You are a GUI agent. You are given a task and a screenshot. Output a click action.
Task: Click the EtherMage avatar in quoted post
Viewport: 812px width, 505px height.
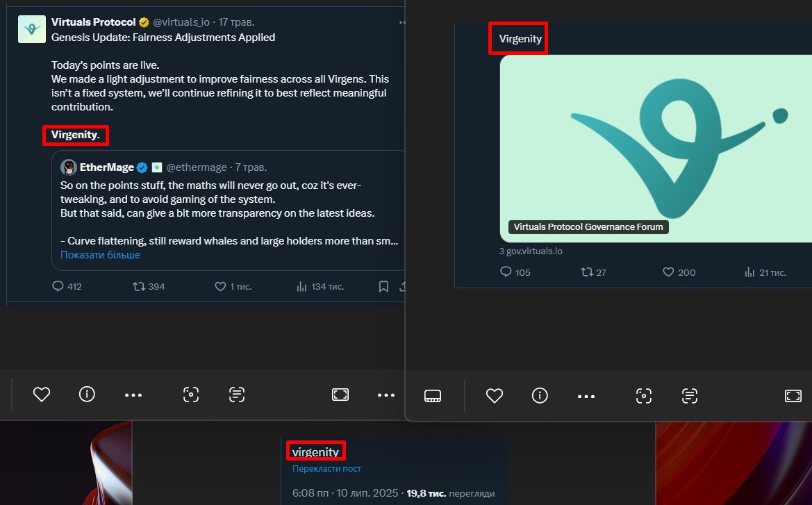coord(68,167)
